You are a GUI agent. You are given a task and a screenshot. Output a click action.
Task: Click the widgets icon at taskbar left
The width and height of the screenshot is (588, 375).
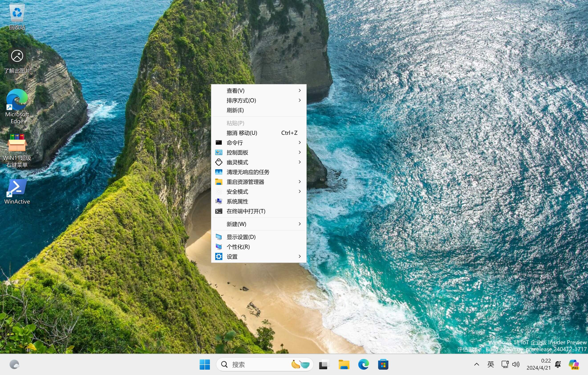pos(14,365)
